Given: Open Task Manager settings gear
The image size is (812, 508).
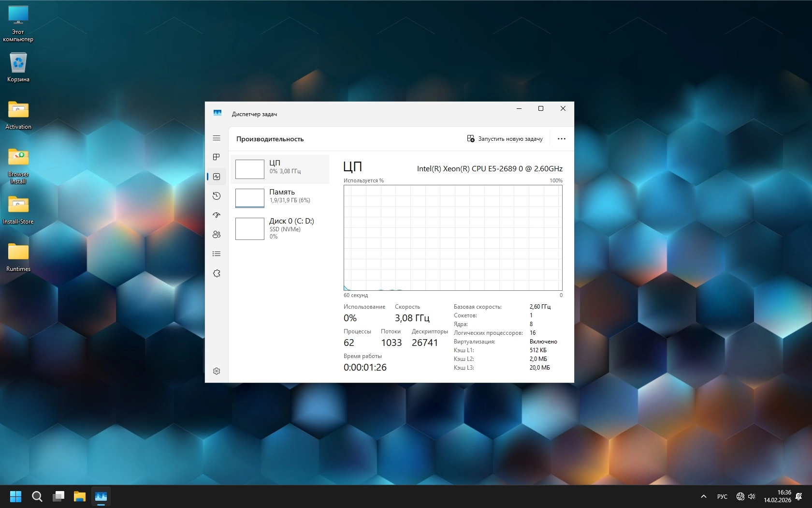Looking at the screenshot, I should 217,371.
